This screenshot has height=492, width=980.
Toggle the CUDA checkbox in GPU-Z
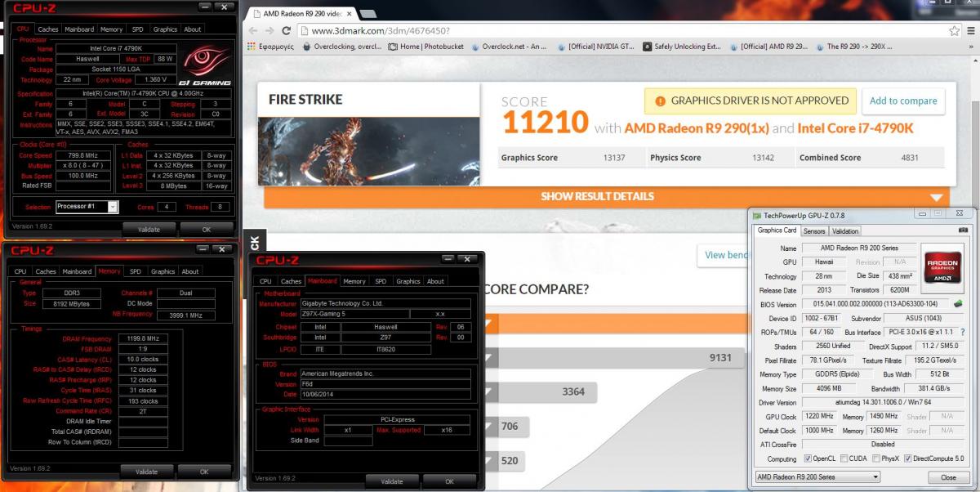click(843, 458)
